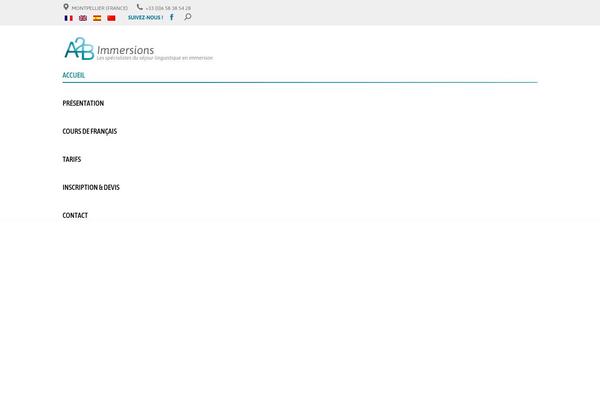Select the Chinese flag language
Viewport: 600px width, 400px height.
(111, 18)
